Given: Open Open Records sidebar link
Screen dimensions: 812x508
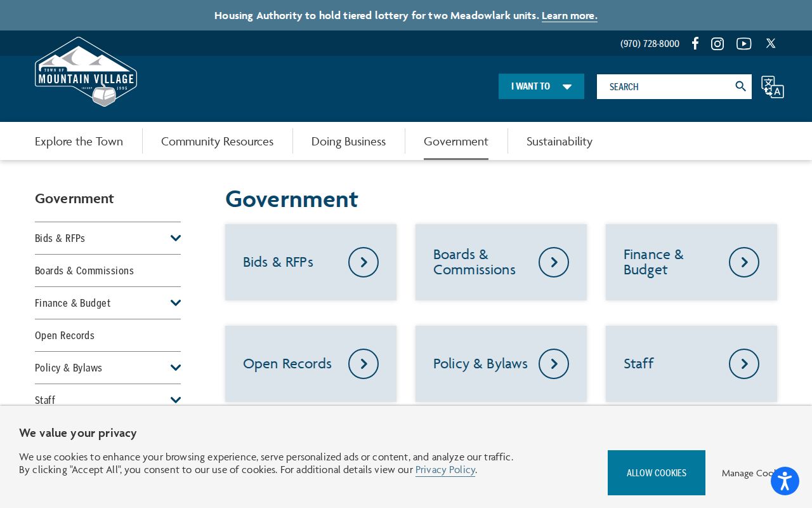Looking at the screenshot, I should (65, 335).
